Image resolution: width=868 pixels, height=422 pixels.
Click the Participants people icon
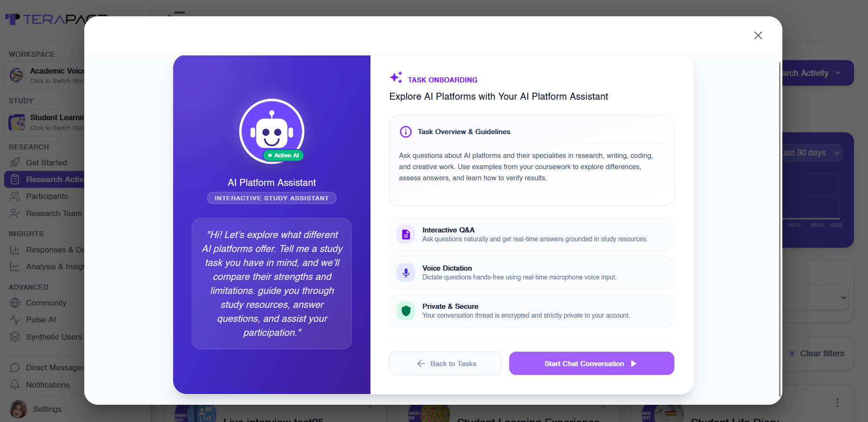[15, 196]
